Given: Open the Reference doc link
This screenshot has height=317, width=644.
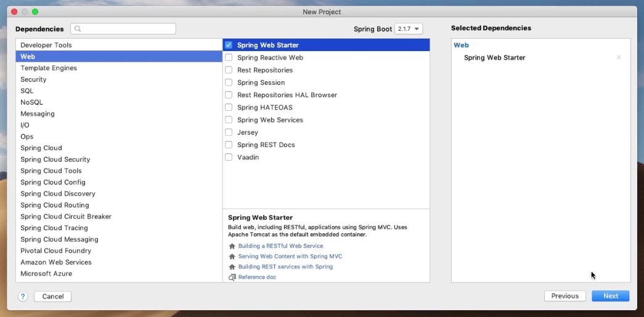Looking at the screenshot, I should point(257,277).
